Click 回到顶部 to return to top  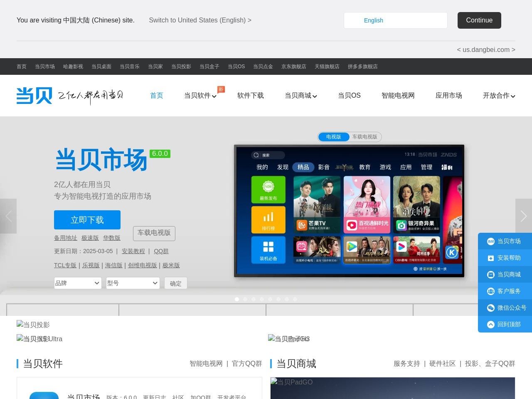pyautogui.click(x=505, y=324)
